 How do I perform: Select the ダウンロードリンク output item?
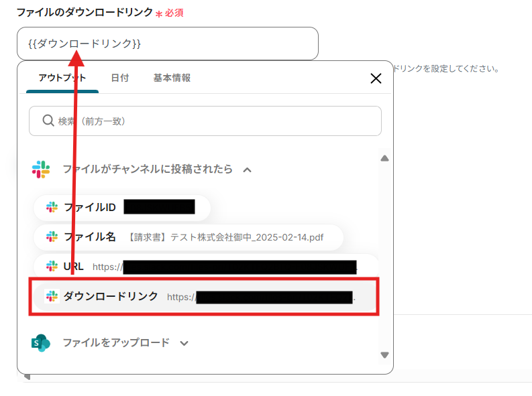[205, 297]
